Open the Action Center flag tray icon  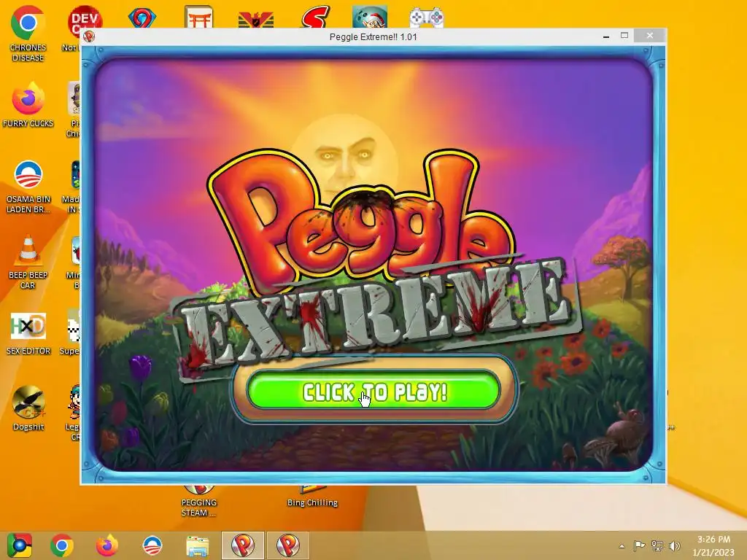[639, 545]
